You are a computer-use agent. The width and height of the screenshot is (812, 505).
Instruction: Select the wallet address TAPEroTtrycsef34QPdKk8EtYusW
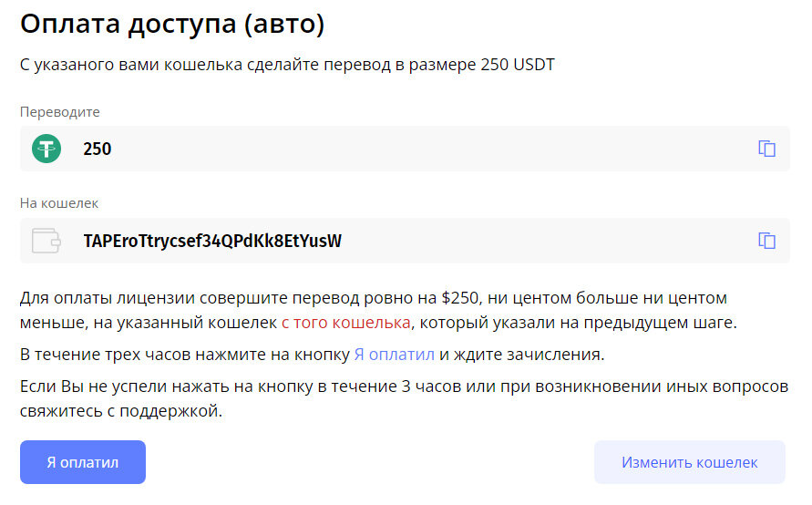pyautogui.click(x=212, y=241)
